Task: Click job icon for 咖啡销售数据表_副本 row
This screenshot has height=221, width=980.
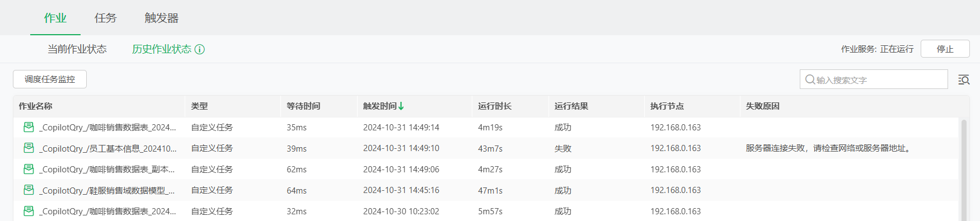Action: coord(29,169)
